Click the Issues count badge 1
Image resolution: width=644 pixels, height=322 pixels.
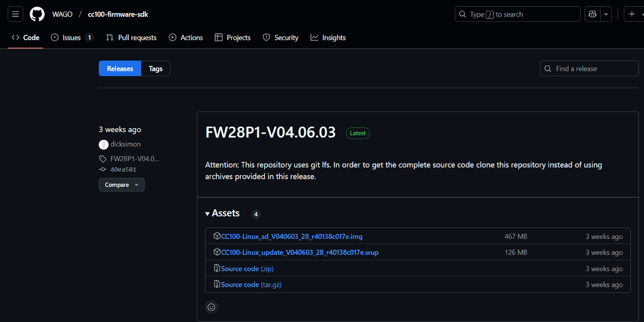89,37
